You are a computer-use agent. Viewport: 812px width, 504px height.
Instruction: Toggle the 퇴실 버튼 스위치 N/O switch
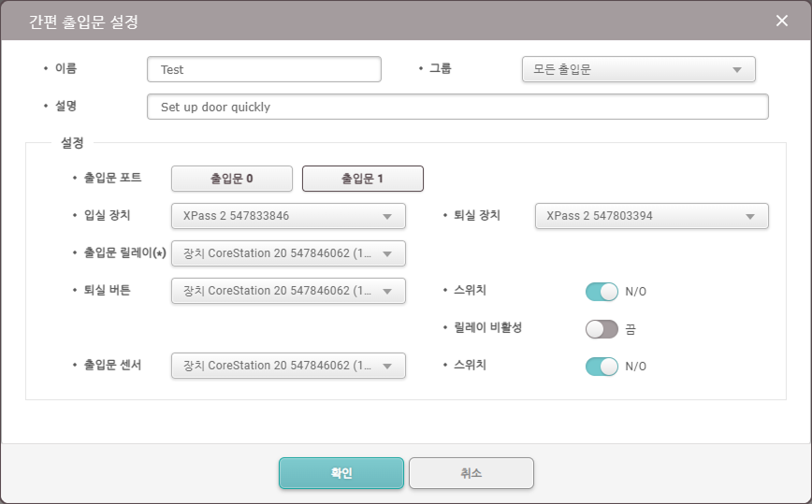(602, 292)
